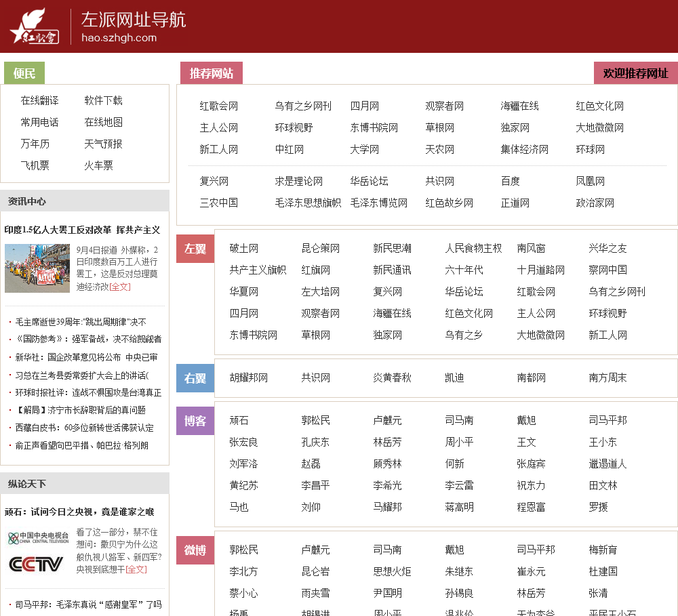This screenshot has height=616, width=678.
Task: Open news item 新华社:国企改革意见将公布
Action: [86, 358]
